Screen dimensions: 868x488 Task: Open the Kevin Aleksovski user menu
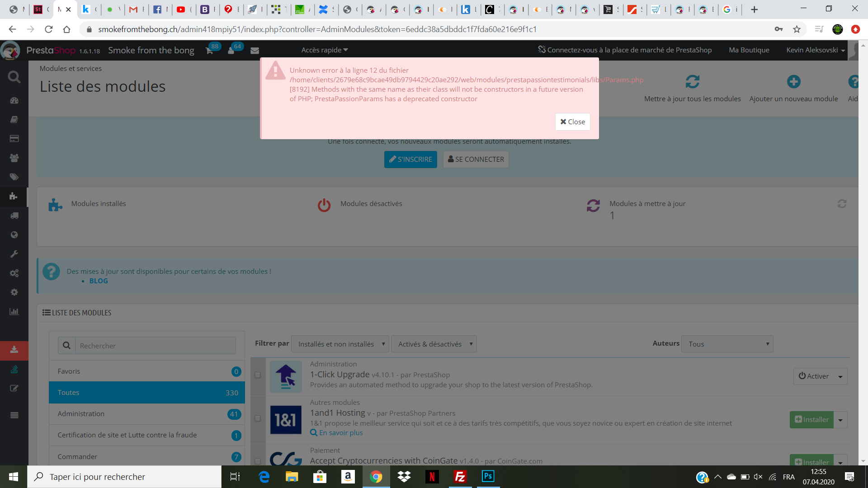pyautogui.click(x=816, y=50)
